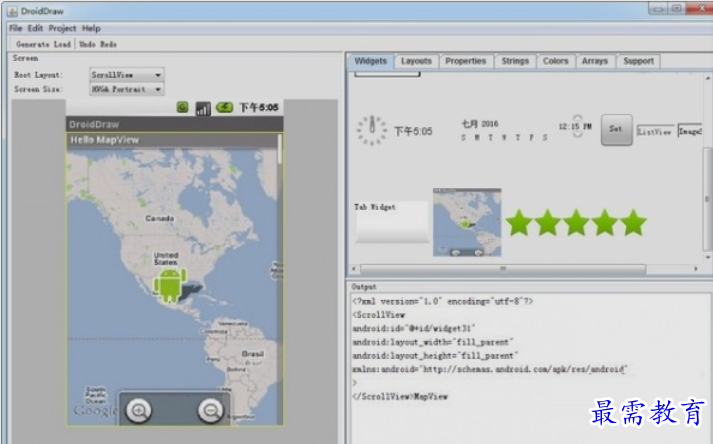
Task: Click the Load toolbar button
Action: point(62,44)
